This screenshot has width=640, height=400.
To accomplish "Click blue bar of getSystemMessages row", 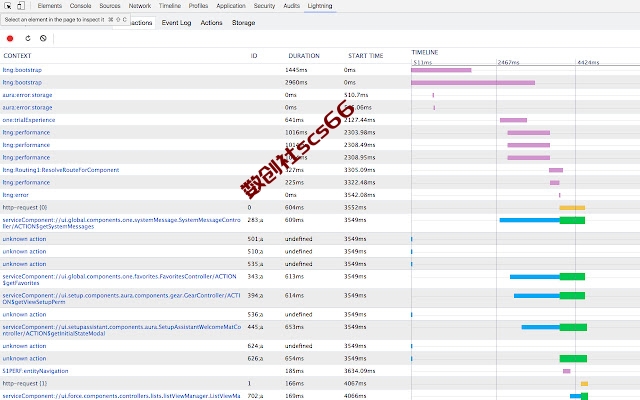I will click(x=529, y=220).
